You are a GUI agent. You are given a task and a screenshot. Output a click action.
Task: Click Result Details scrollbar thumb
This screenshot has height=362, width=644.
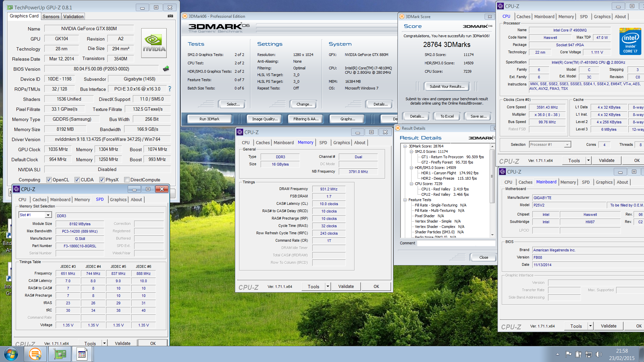tap(492, 177)
